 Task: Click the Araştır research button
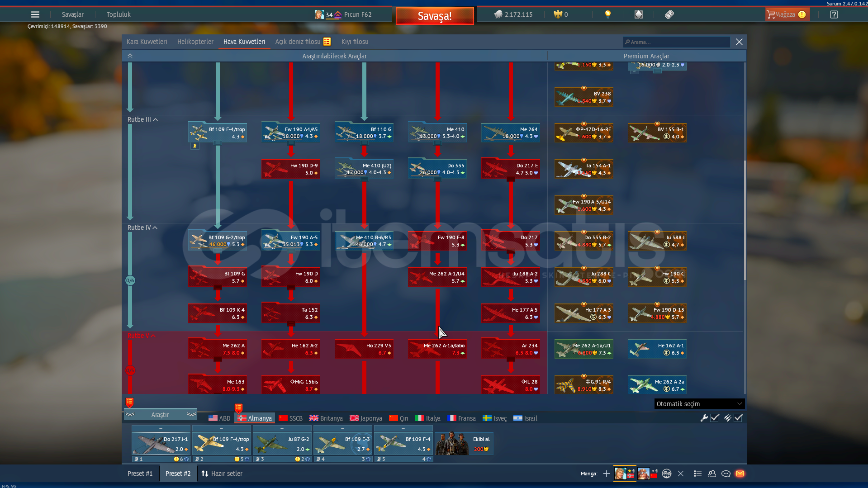pyautogui.click(x=160, y=415)
